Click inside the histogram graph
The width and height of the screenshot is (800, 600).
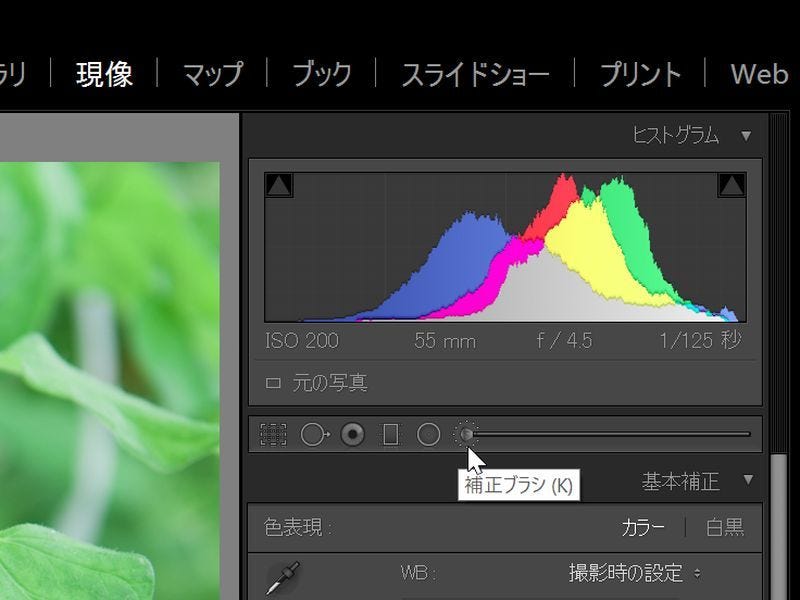[x=505, y=247]
